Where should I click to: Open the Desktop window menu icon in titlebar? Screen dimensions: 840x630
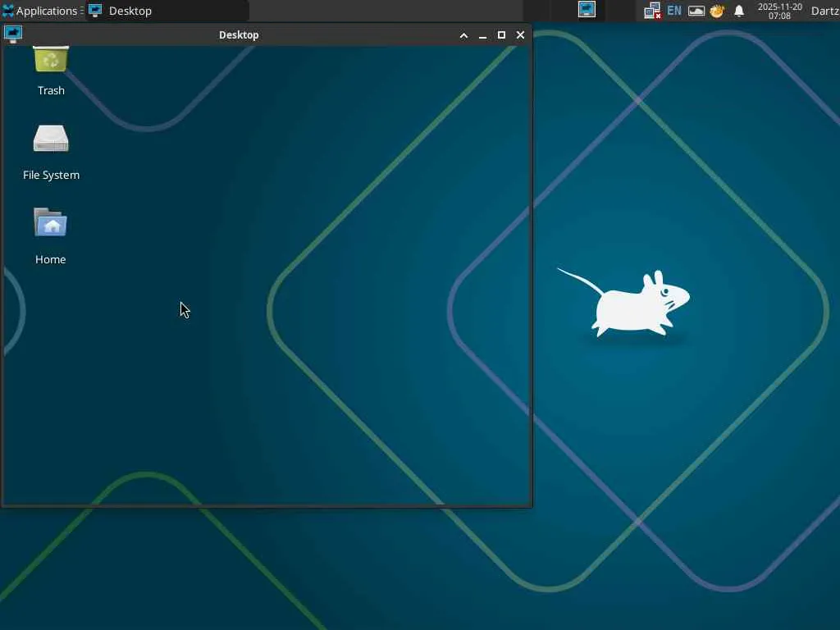(13, 34)
